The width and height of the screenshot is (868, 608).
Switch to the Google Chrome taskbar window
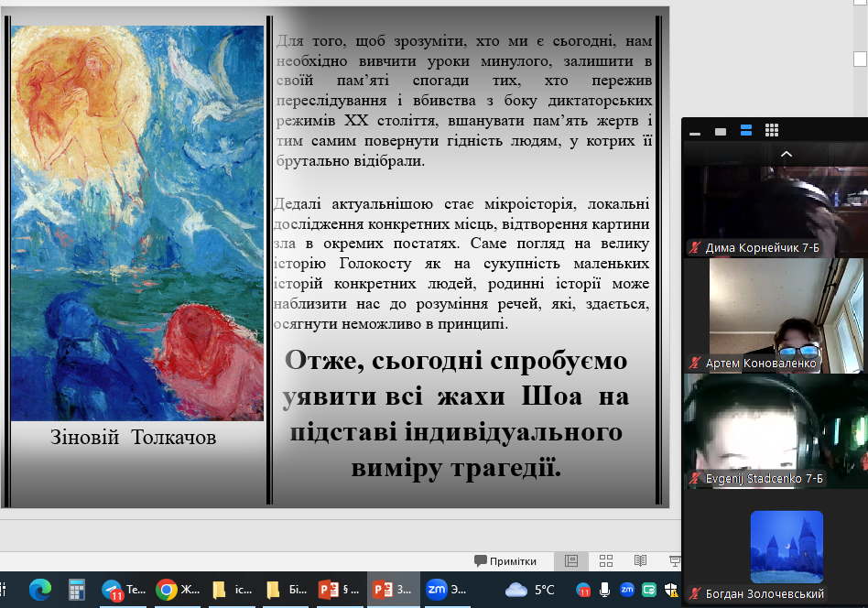(177, 590)
